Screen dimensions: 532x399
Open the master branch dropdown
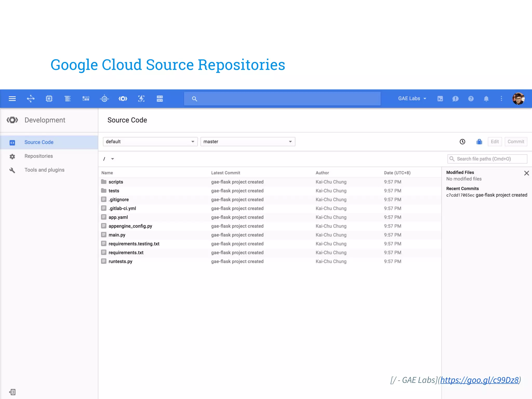click(x=248, y=142)
